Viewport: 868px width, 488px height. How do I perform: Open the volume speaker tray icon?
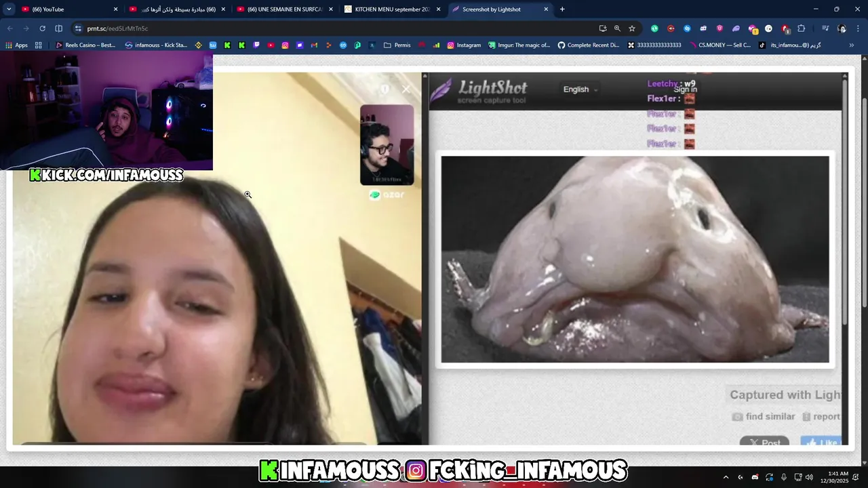809,477
